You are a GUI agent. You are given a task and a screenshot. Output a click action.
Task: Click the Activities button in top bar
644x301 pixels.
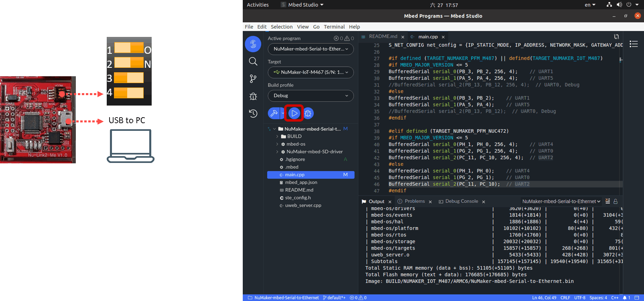(258, 5)
